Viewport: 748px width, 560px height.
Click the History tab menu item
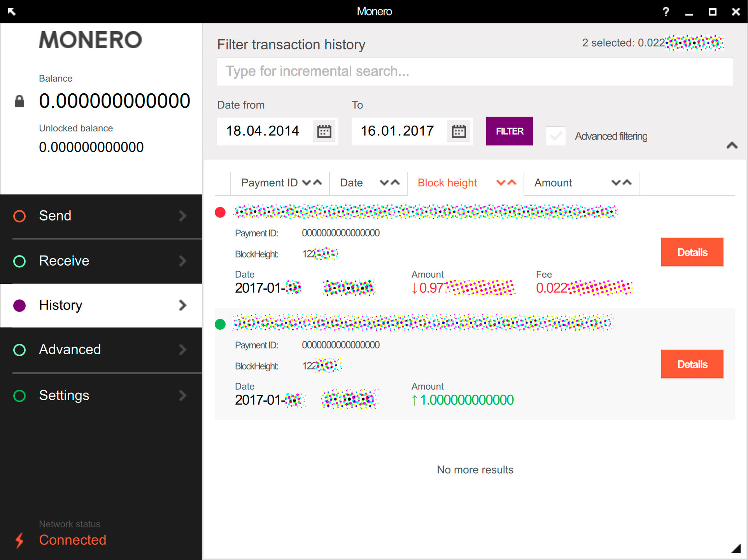tap(101, 305)
